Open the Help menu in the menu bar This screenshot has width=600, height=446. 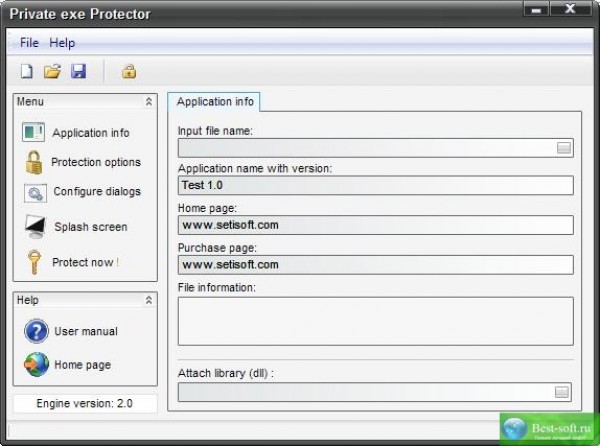click(x=62, y=43)
